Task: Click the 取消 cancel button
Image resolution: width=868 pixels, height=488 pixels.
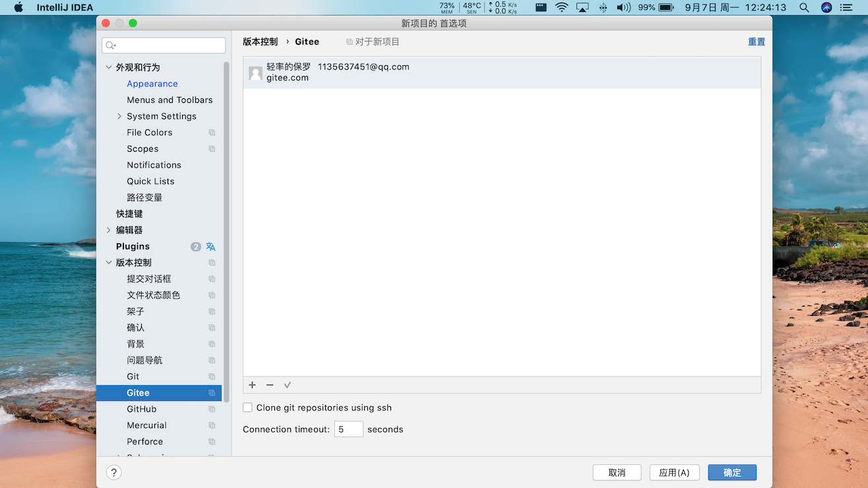Action: pos(617,472)
